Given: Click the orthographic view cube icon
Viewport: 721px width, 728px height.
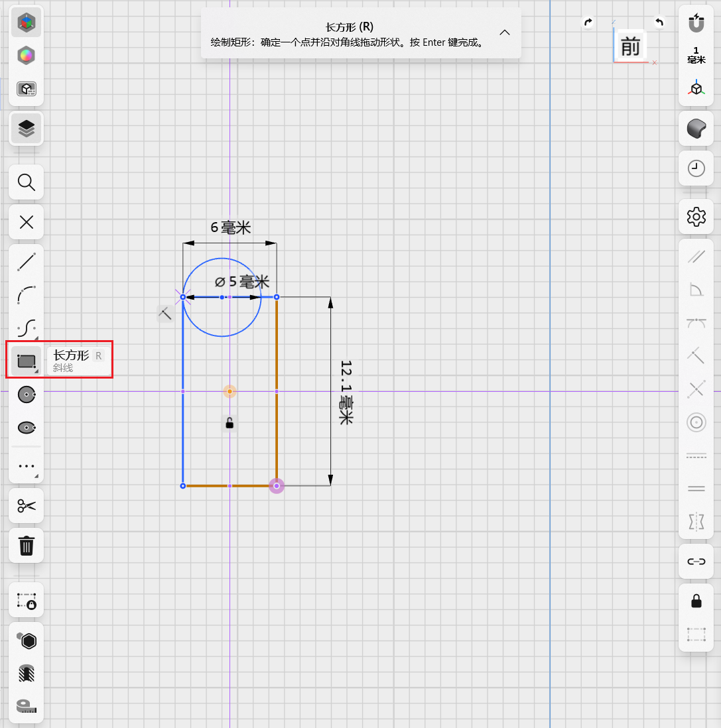Looking at the screenshot, I should click(x=696, y=88).
